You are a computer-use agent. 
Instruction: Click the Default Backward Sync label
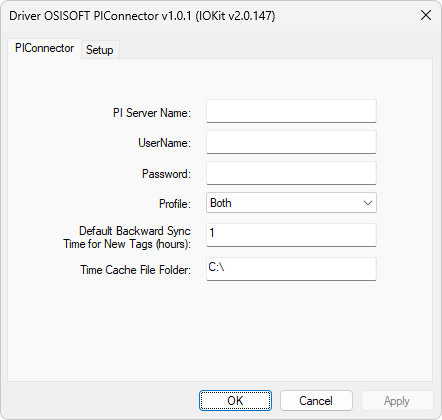[127, 237]
